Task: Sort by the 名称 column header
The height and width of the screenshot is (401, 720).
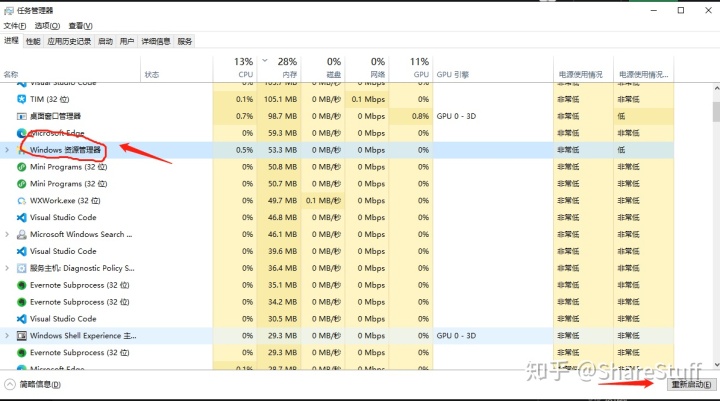Action: (70, 69)
